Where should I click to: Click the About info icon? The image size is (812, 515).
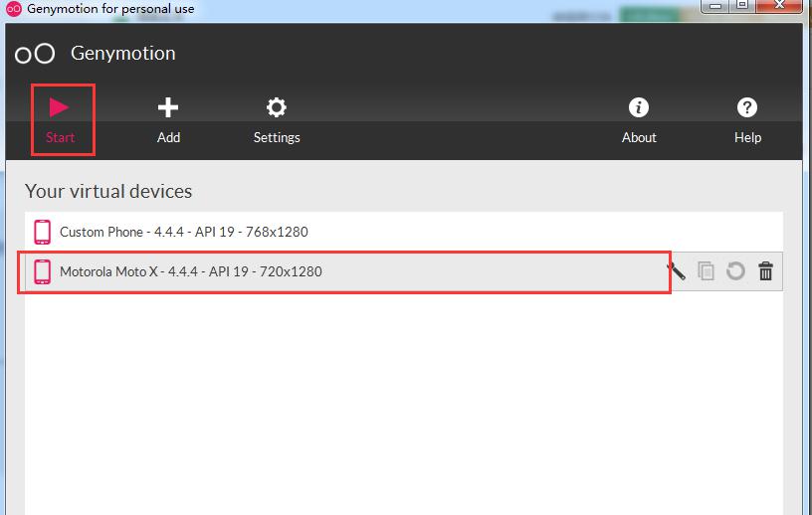coord(639,107)
